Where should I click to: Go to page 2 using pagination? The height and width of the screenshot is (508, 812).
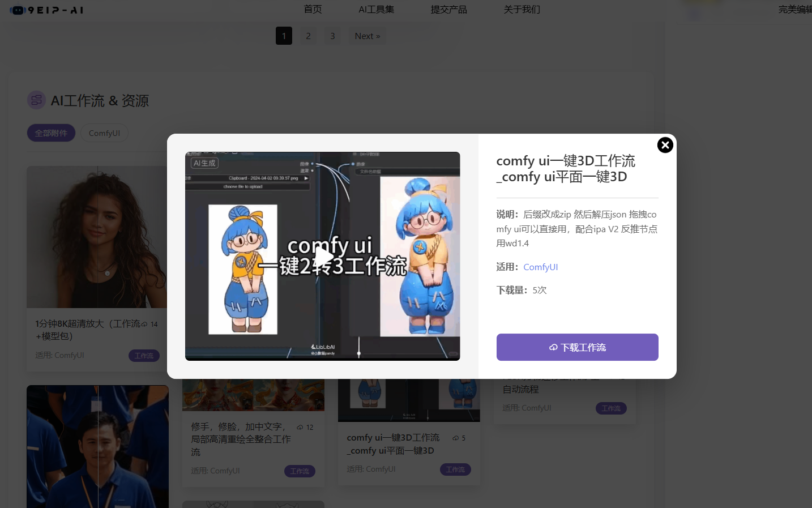308,36
